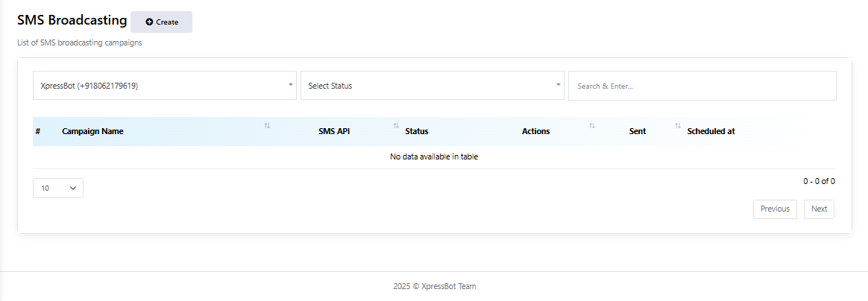Viewport: 868px width, 301px height.
Task: Click the plus icon in Create button
Action: tap(149, 22)
